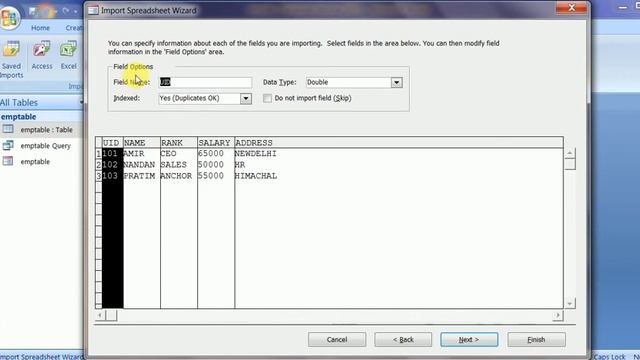
Task: Click preview scroll down arrow
Action: (570, 303)
